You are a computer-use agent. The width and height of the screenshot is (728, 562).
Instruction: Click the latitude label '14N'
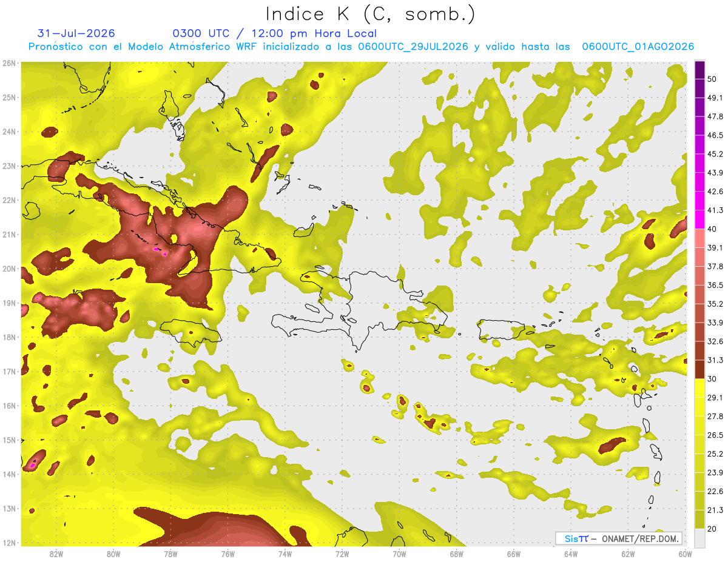coord(8,474)
